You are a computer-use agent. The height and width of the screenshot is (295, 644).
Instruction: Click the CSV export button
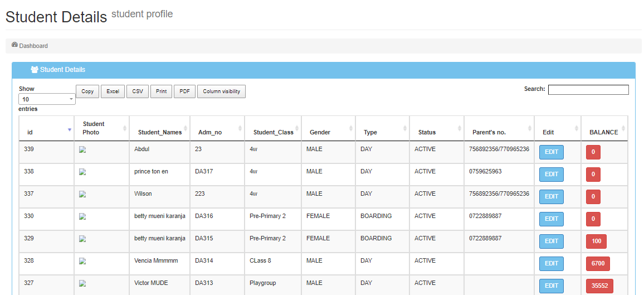click(138, 91)
